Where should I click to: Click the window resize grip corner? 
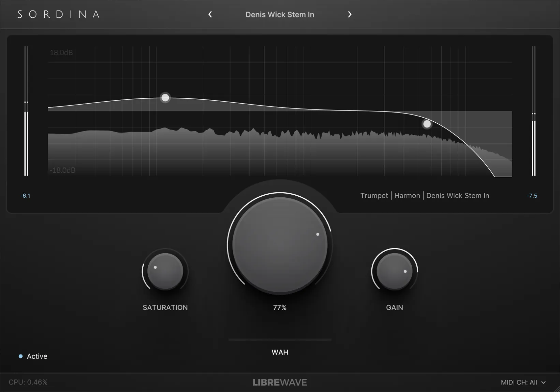557,389
